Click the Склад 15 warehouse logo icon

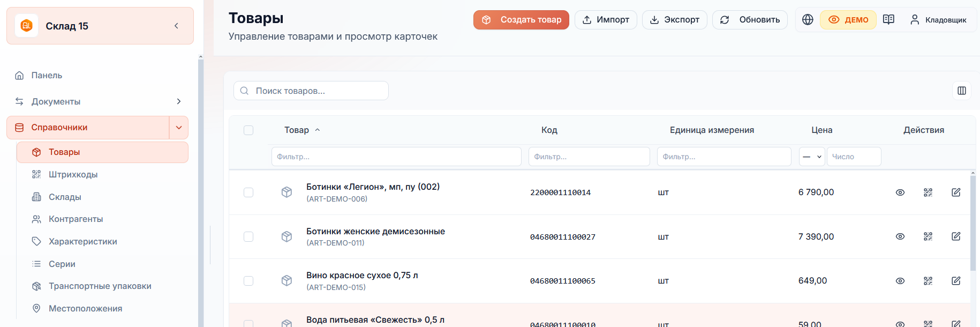[x=26, y=26]
